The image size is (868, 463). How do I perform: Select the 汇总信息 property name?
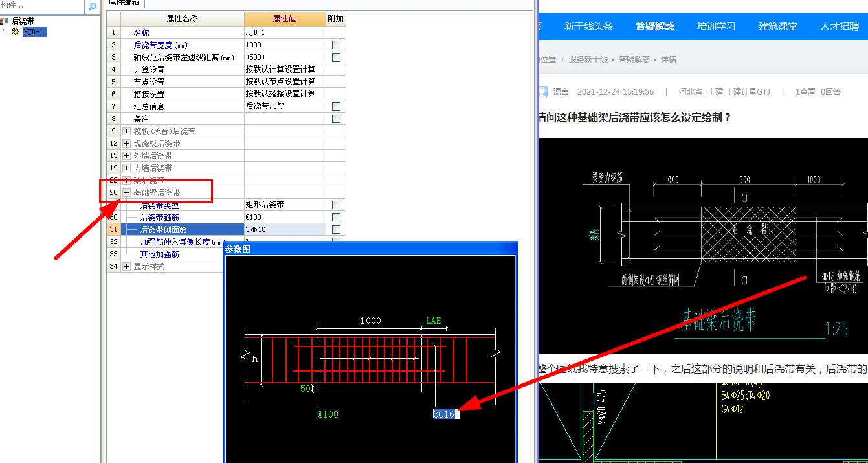[149, 107]
